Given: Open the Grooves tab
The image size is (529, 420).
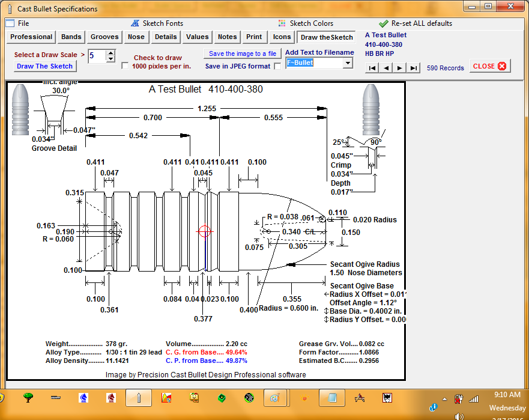Looking at the screenshot, I should point(104,37).
